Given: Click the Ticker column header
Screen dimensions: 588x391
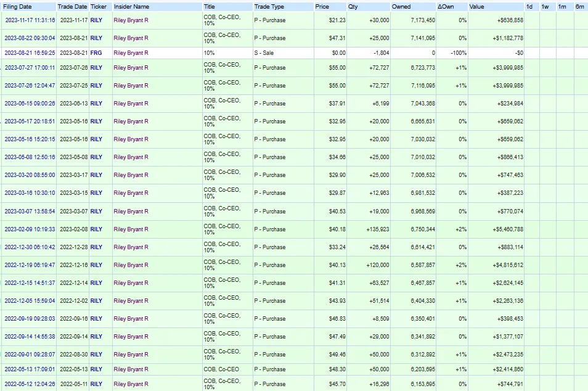Looking at the screenshot, I should coord(99,7).
